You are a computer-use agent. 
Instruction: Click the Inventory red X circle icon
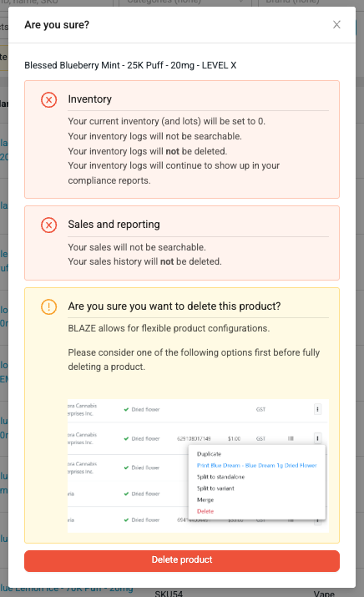(x=48, y=100)
